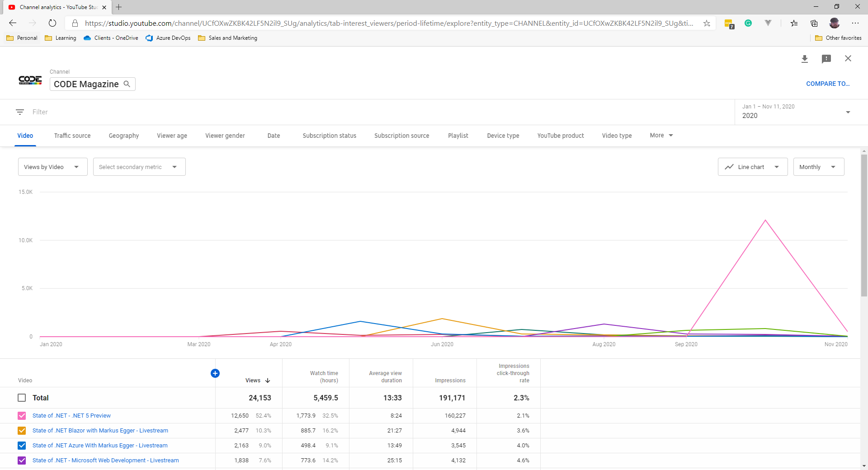The image size is (868, 470).
Task: Close the advanced analytics view
Action: click(848, 58)
